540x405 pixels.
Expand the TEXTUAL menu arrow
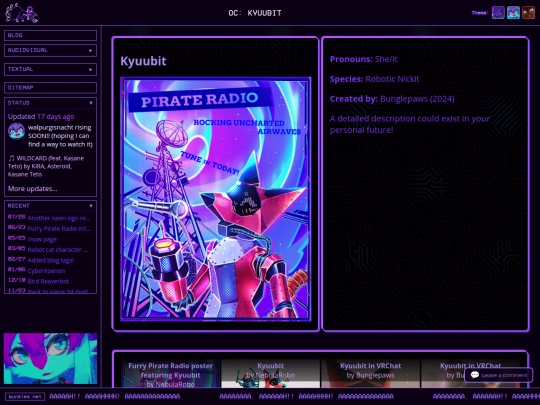tap(91, 69)
